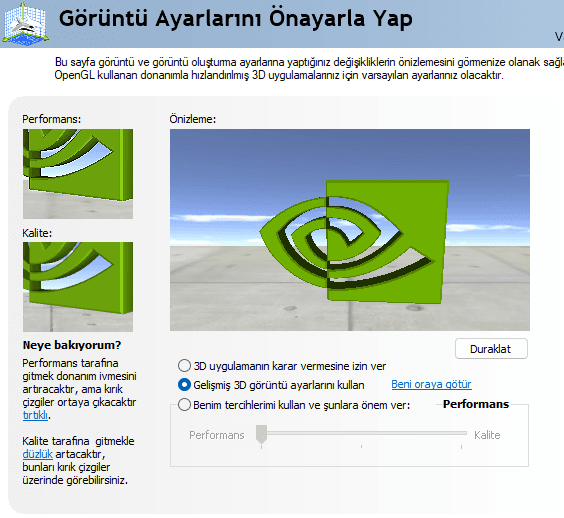Click the 'Kalite:' label above second thumbnail
The image size is (564, 518).
pos(37,233)
